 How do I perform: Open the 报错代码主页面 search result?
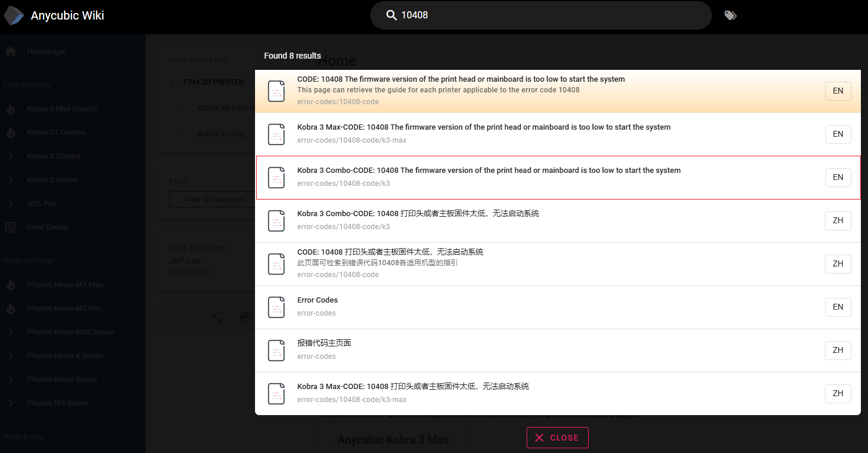[x=558, y=351]
